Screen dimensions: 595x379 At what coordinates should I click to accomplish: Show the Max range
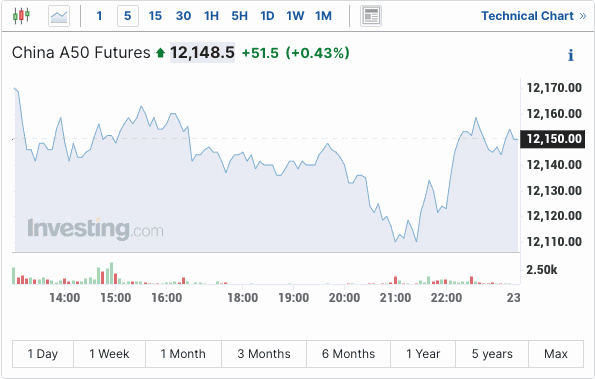tap(556, 354)
